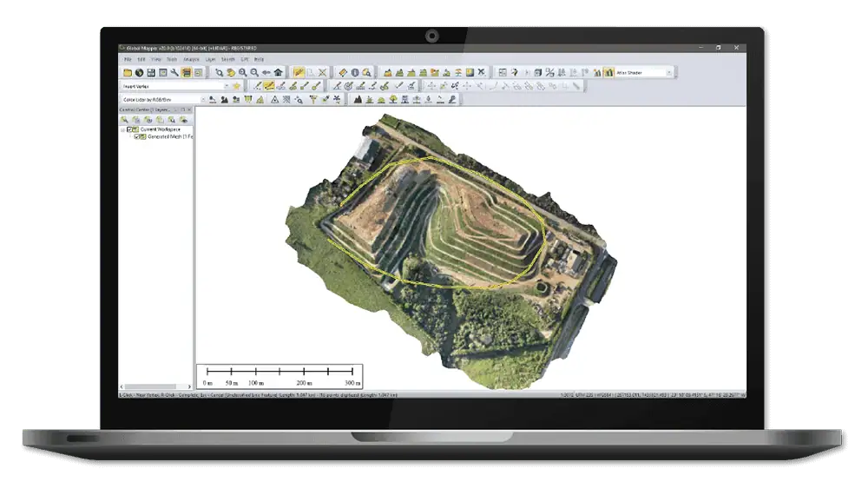Toggle the hill shading icon beside Atlas Shader
This screenshot has height=482, width=868.
click(x=608, y=73)
